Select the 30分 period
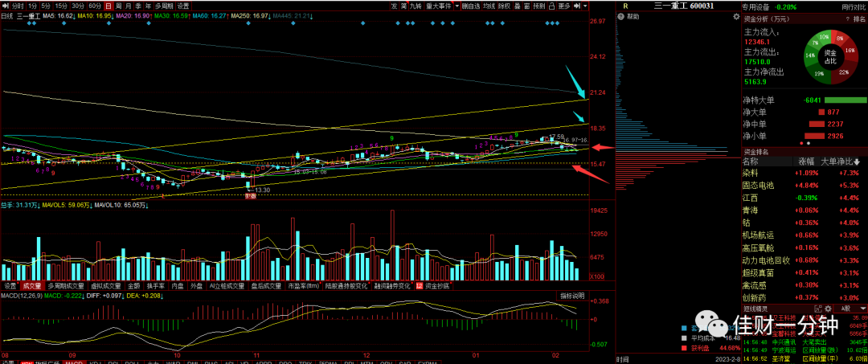 pyautogui.click(x=78, y=6)
